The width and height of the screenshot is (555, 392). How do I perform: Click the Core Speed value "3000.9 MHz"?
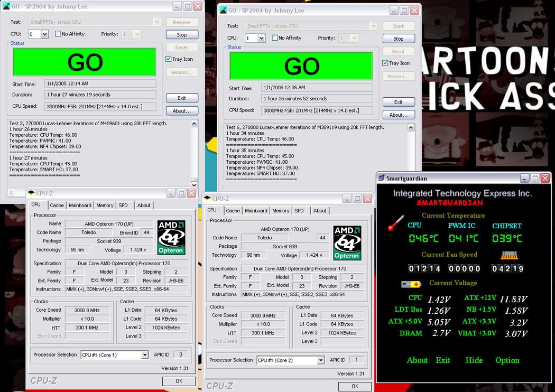coord(263,315)
